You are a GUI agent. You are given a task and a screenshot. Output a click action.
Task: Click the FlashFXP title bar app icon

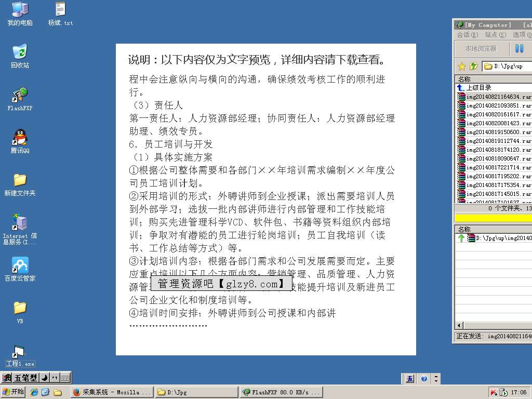[460, 25]
